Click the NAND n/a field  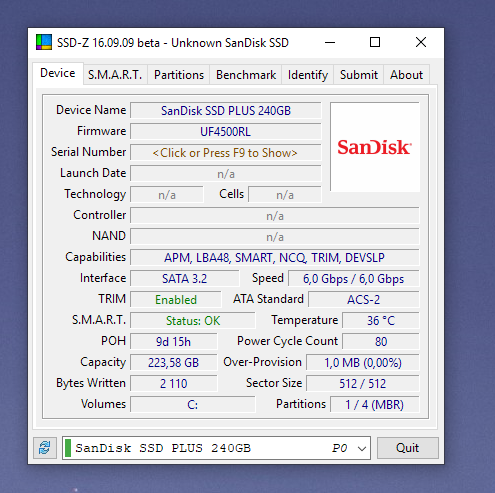coord(275,237)
